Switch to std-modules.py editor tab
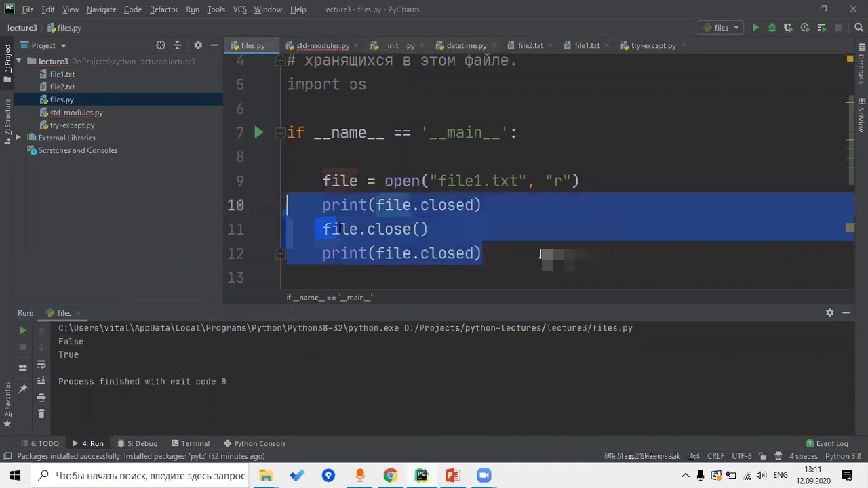 [x=323, y=45]
